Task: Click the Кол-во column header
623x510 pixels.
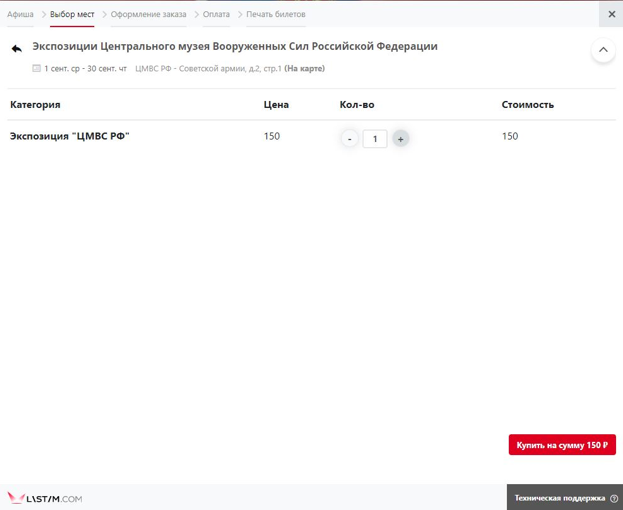Action: coord(357,105)
